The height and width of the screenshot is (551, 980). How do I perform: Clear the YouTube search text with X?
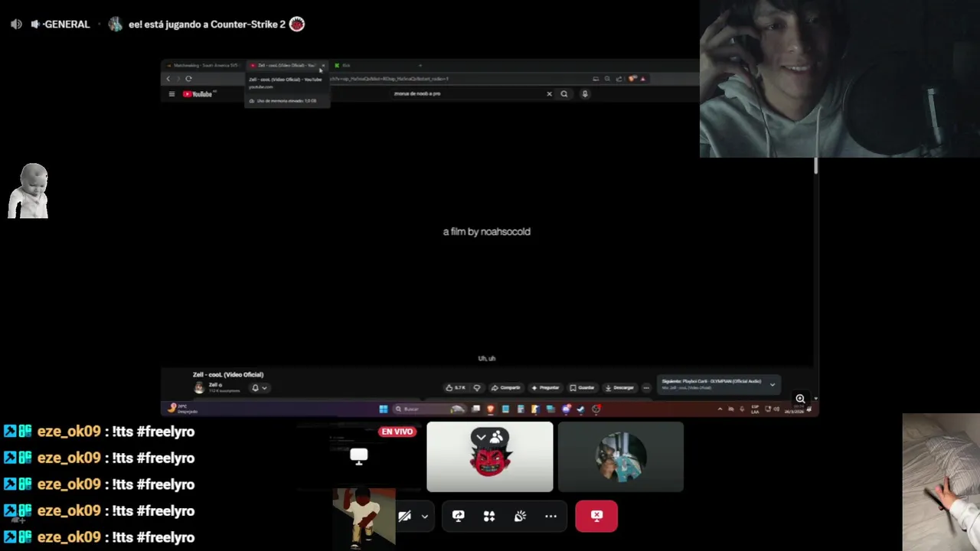coord(549,93)
